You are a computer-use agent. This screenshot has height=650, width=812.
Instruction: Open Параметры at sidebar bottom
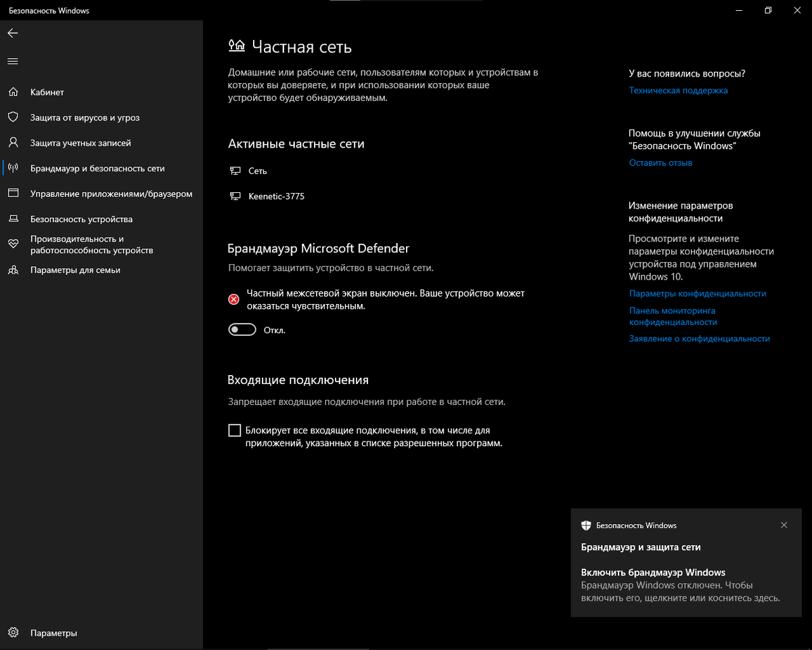pyautogui.click(x=101, y=633)
